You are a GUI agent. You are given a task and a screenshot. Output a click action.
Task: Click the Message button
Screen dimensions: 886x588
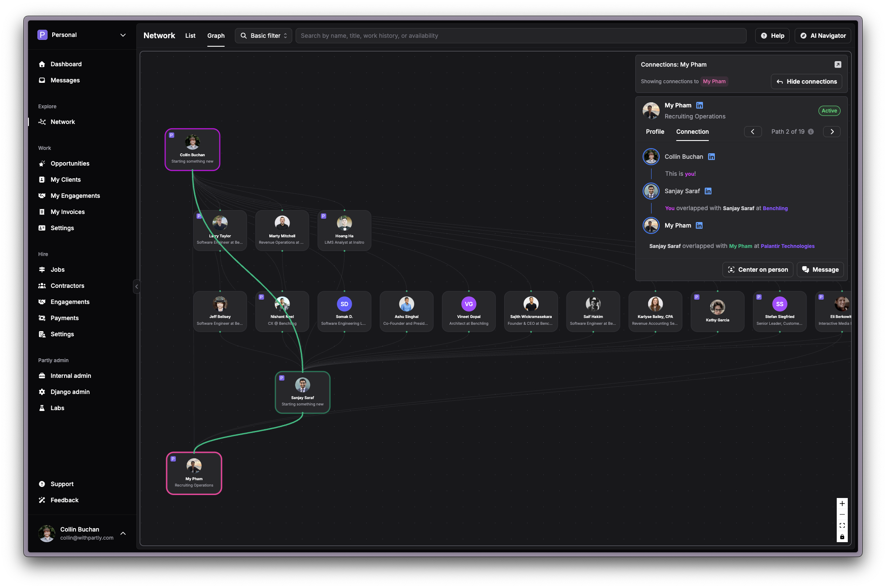(820, 270)
